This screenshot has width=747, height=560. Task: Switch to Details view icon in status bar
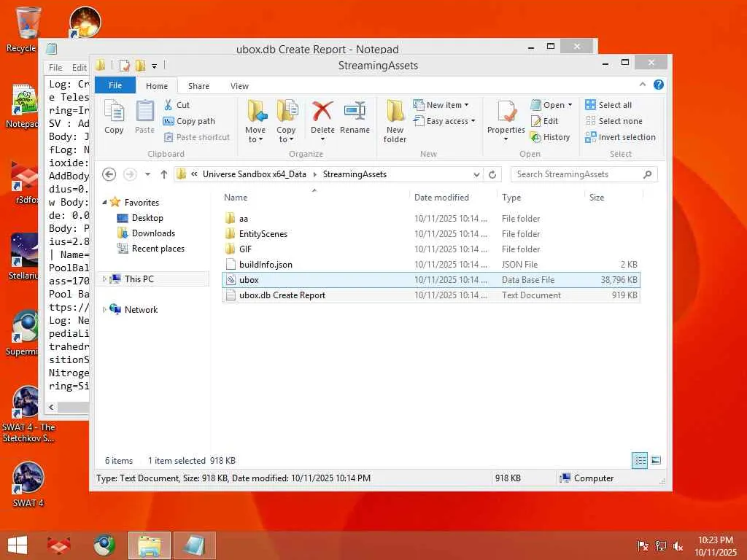(639, 460)
